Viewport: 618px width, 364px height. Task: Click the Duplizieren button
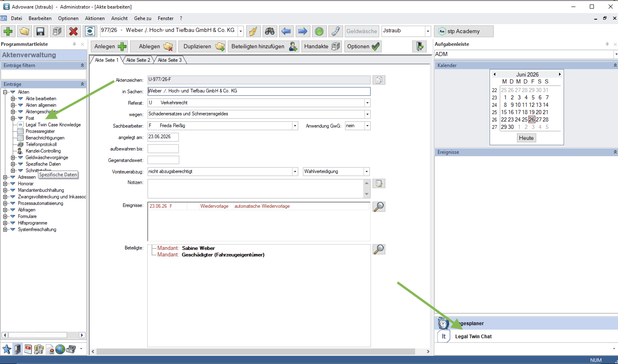[202, 46]
